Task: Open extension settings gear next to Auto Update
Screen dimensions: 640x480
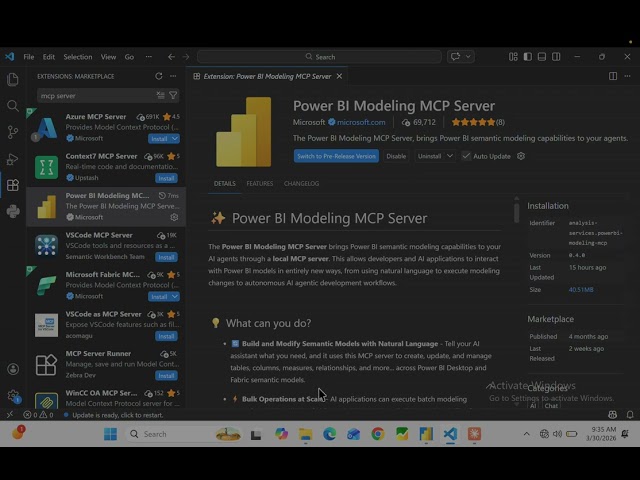Action: click(x=521, y=156)
